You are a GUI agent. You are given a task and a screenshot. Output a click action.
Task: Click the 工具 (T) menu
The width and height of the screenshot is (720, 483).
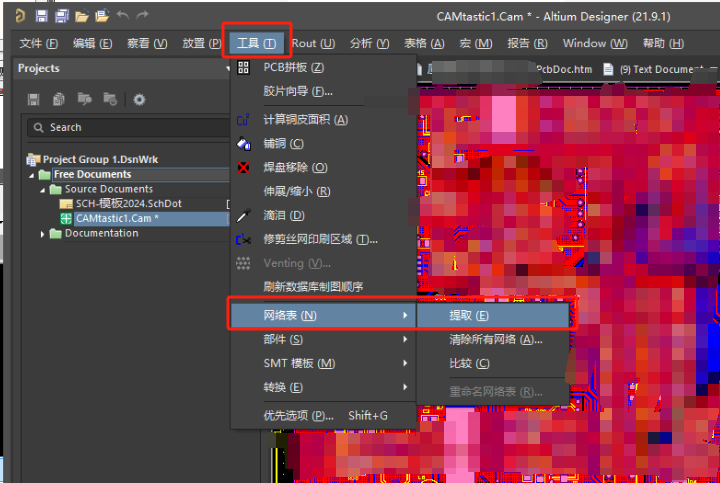click(x=257, y=43)
